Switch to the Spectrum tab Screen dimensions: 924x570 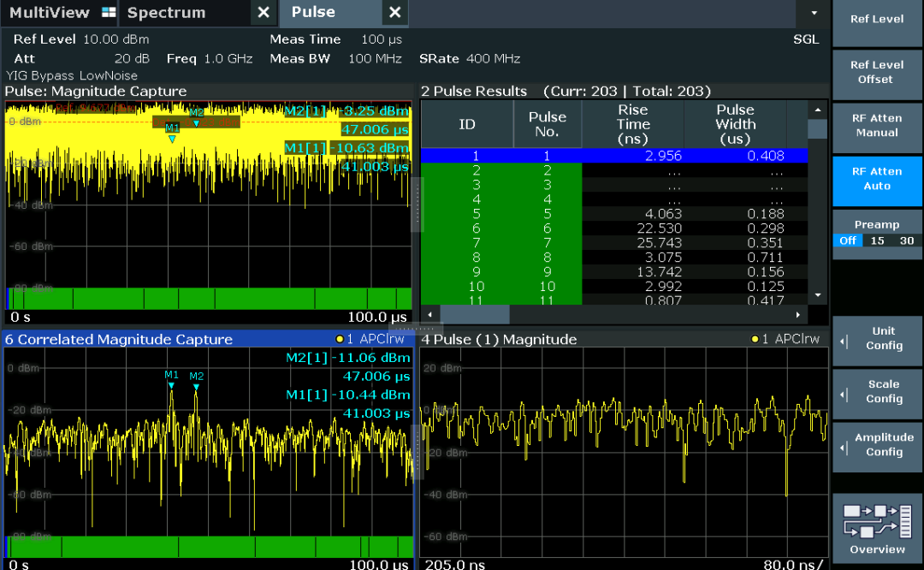[166, 13]
